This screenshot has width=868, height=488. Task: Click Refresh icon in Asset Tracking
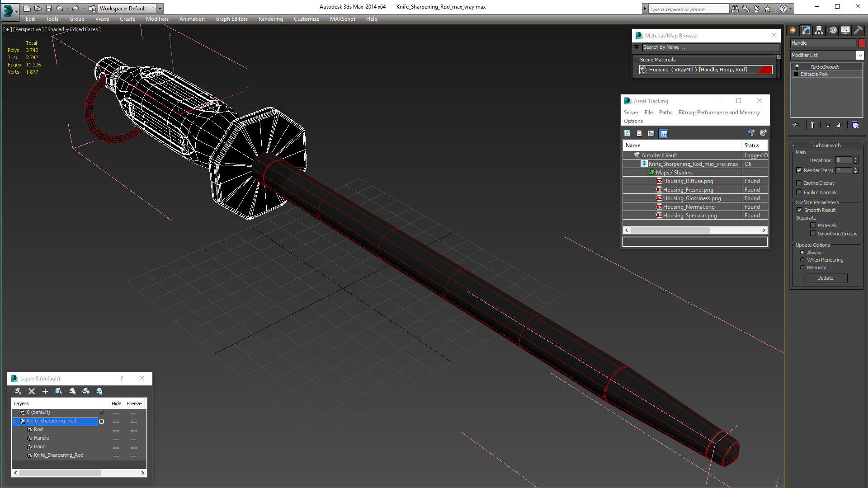pyautogui.click(x=627, y=133)
